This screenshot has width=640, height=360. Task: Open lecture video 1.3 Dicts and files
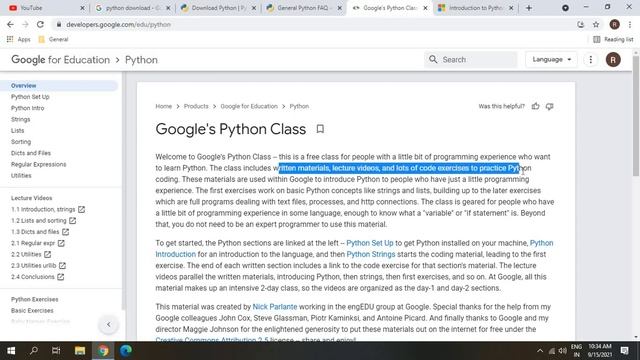(x=40, y=232)
